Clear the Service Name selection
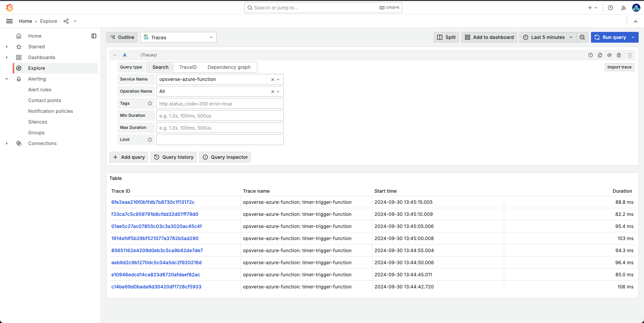Viewport: 644px width, 323px height. [272, 80]
